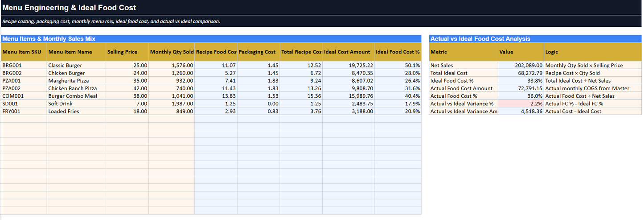Click the SKU cell BRG002

click(24, 73)
